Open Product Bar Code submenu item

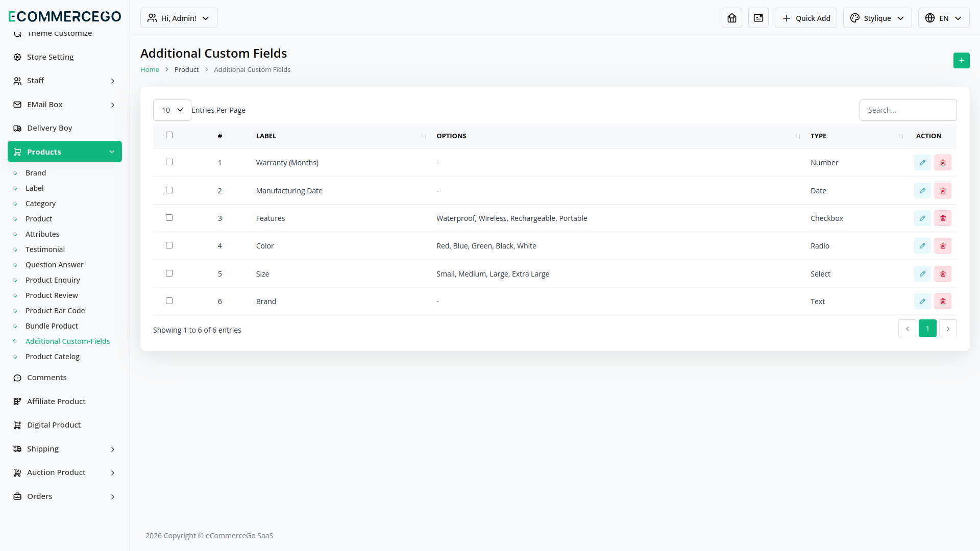tap(55, 311)
